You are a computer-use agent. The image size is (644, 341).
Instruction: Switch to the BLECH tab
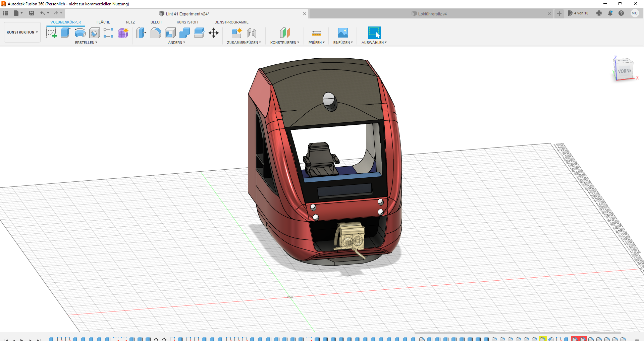pos(156,22)
